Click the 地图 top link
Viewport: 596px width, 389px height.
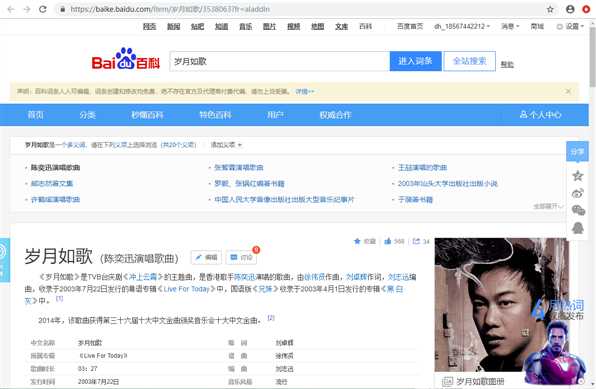pos(317,26)
